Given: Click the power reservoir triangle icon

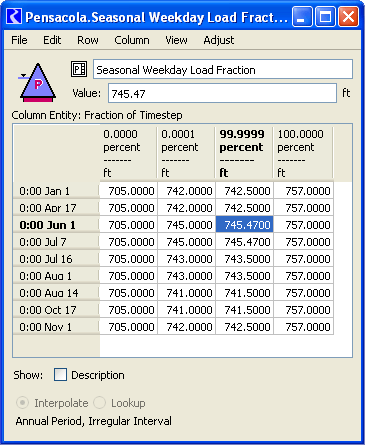Looking at the screenshot, I should (x=38, y=83).
